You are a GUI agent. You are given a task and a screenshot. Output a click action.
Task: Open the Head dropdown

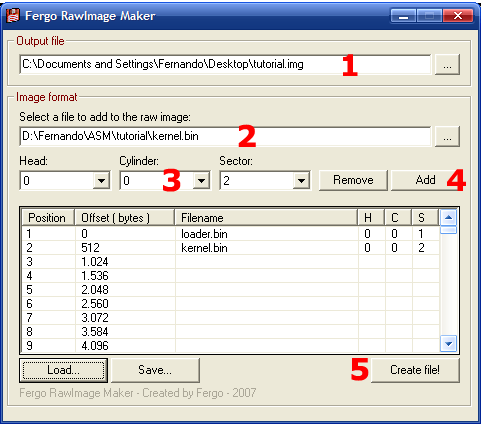[101, 181]
